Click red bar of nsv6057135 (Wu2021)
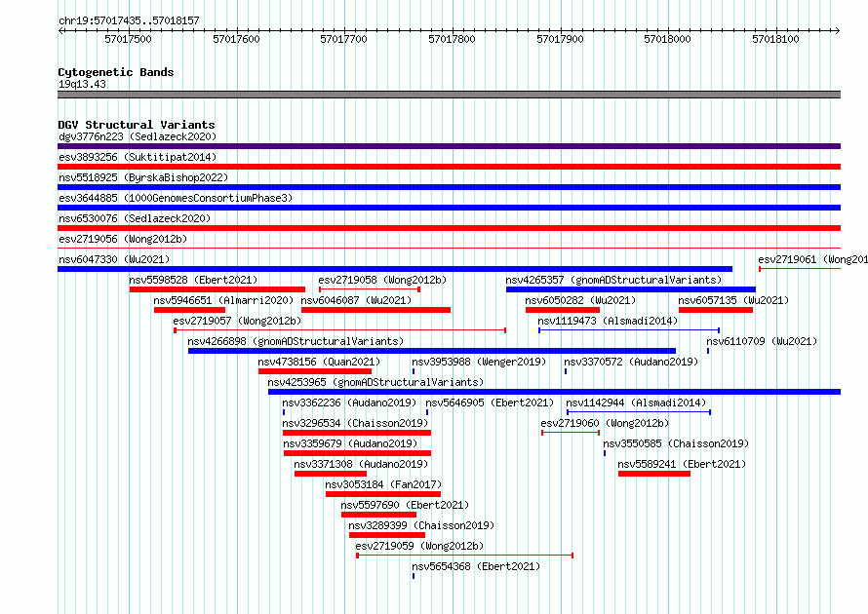 716,310
